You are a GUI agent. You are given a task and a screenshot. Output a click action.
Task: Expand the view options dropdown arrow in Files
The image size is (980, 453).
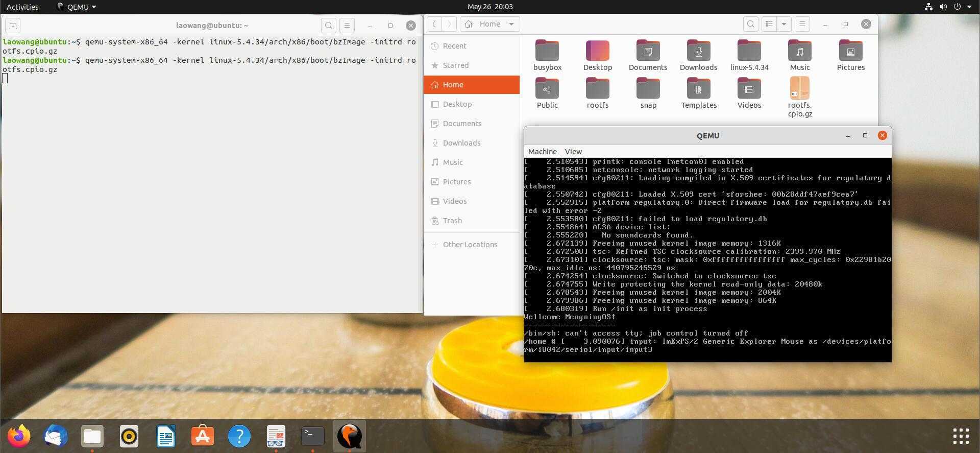(x=784, y=24)
